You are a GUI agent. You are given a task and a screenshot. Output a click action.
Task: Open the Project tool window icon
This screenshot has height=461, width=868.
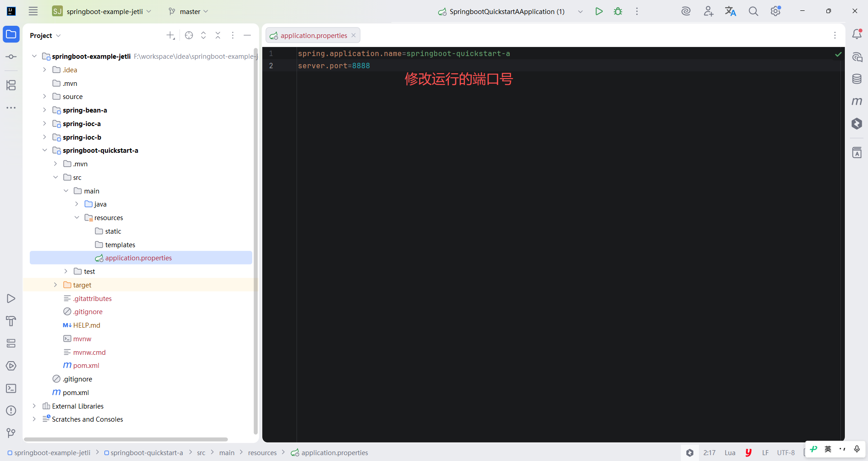[x=11, y=34]
